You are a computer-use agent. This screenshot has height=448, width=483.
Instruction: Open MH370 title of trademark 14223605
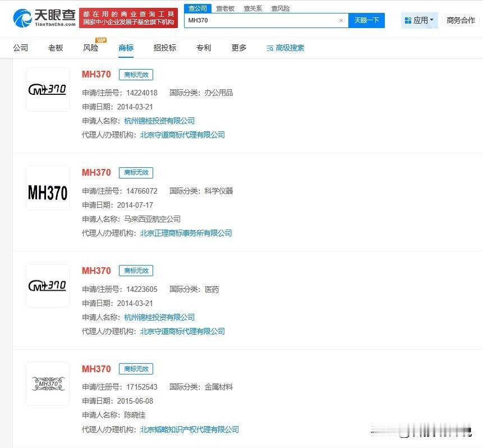click(96, 271)
